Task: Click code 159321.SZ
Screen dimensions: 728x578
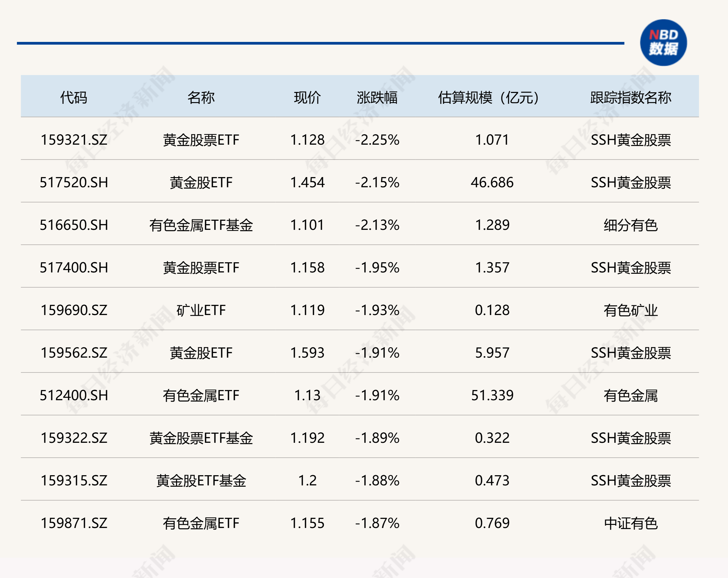Action: pos(74,140)
